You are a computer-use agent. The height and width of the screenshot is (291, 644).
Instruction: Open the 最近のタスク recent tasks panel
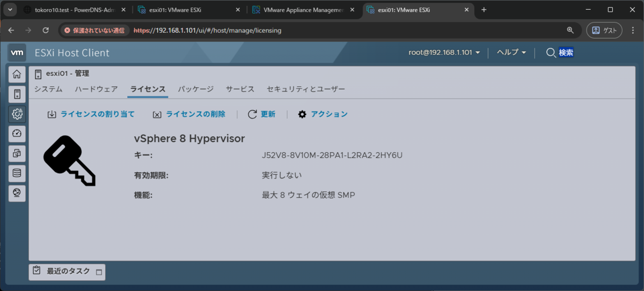[x=67, y=272]
